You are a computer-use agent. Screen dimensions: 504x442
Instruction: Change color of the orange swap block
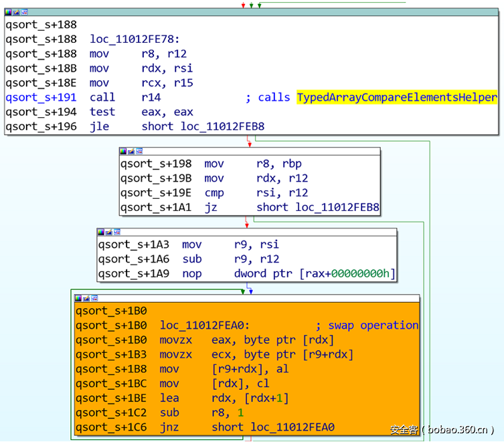(x=79, y=298)
